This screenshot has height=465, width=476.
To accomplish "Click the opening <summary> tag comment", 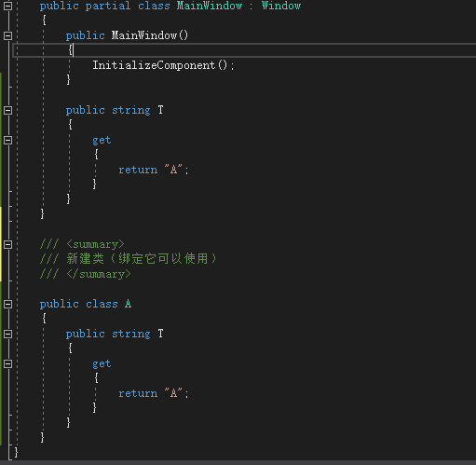I will pos(95,244).
